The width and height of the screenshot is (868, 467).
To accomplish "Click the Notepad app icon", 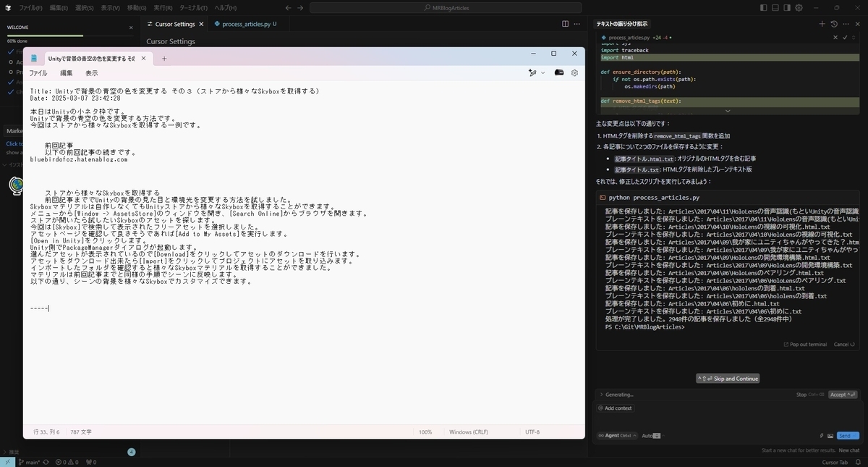I will (33, 58).
